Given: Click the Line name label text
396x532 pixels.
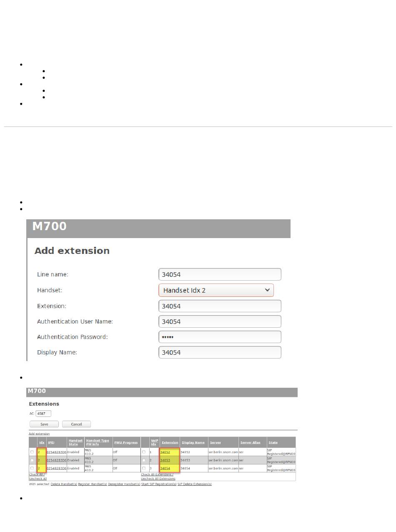Looking at the screenshot, I should click(x=53, y=274).
